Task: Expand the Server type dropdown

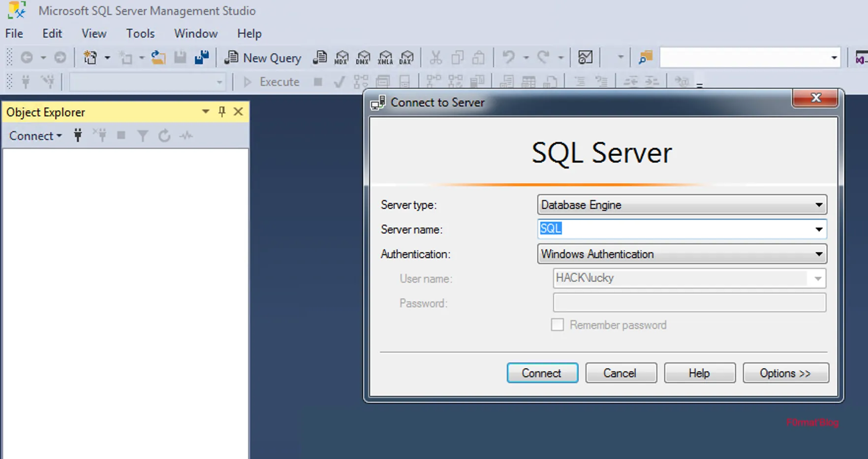Action: [818, 205]
